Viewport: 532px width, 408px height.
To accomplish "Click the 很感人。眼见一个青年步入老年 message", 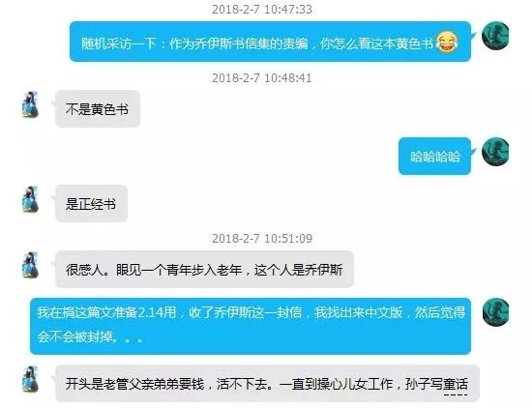I will (x=205, y=270).
